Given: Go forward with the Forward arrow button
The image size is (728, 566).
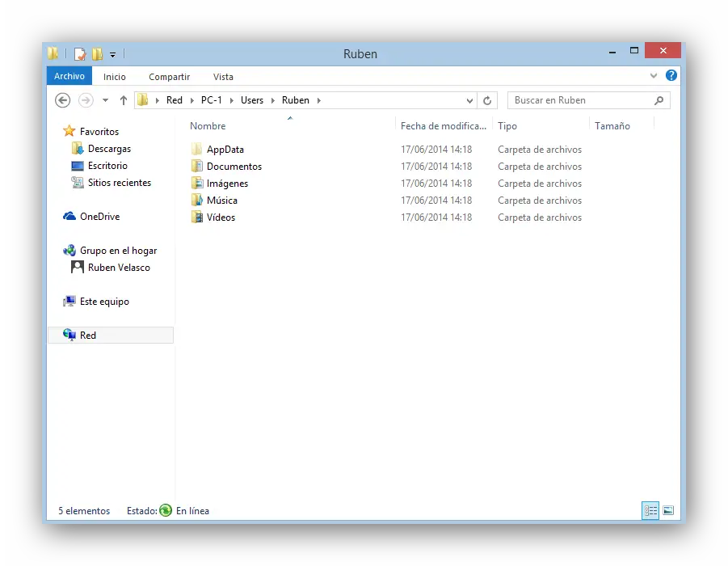Looking at the screenshot, I should click(86, 100).
